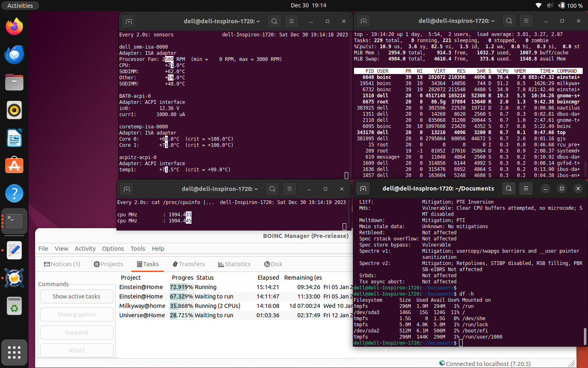Open the Help menu in BOINC Manager
The width and height of the screenshot is (588, 368).
[x=158, y=249]
